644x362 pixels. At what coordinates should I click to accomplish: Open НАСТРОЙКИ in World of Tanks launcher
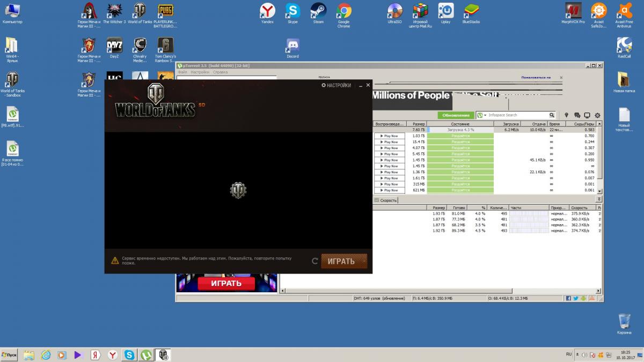pyautogui.click(x=336, y=85)
